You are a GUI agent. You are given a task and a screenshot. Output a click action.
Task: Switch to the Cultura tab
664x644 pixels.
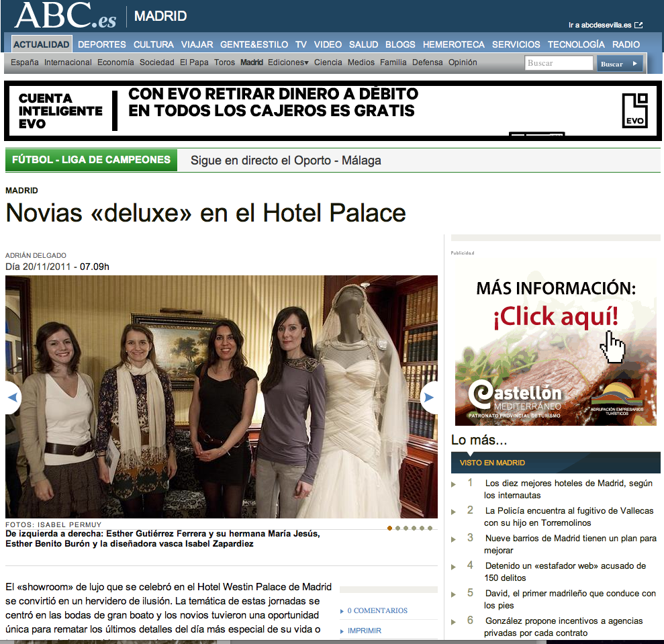pyautogui.click(x=153, y=44)
